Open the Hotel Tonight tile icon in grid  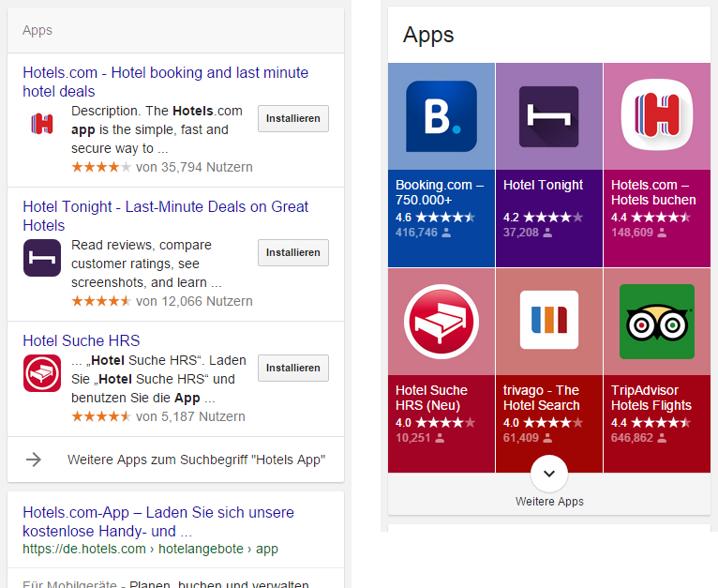coord(549,116)
